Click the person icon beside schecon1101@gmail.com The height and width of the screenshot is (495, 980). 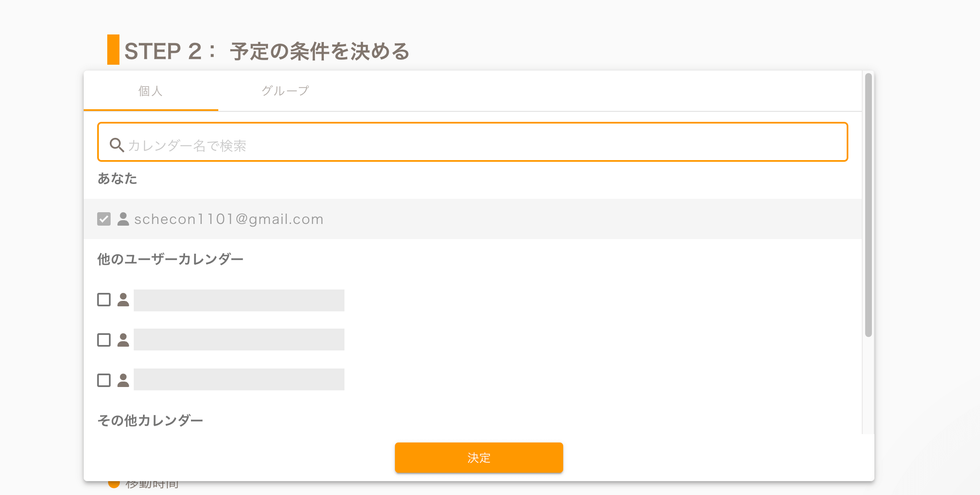(123, 219)
